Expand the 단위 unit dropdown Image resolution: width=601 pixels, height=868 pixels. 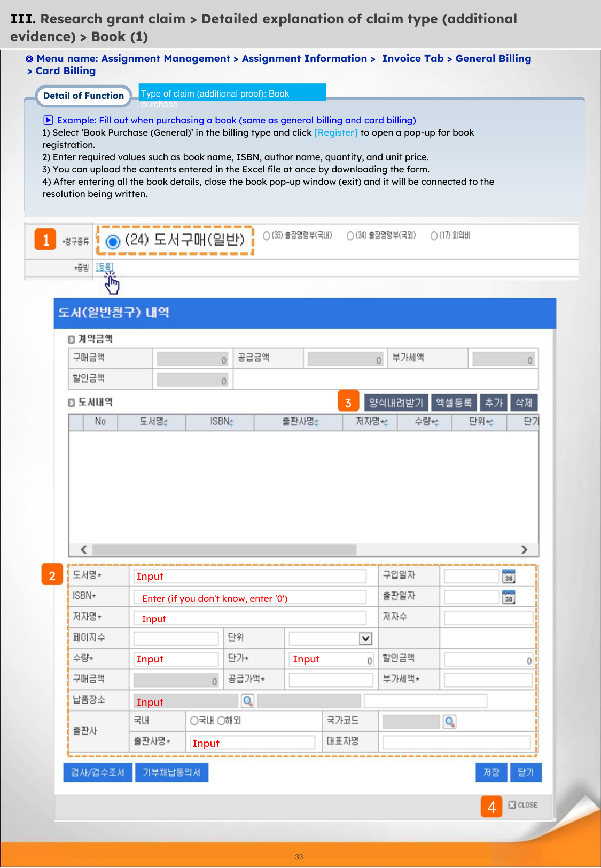[x=365, y=638]
